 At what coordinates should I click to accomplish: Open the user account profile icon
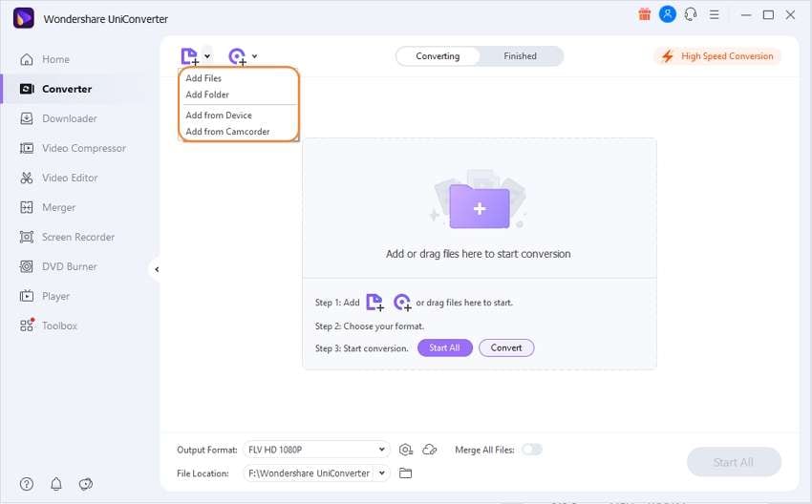(x=667, y=14)
